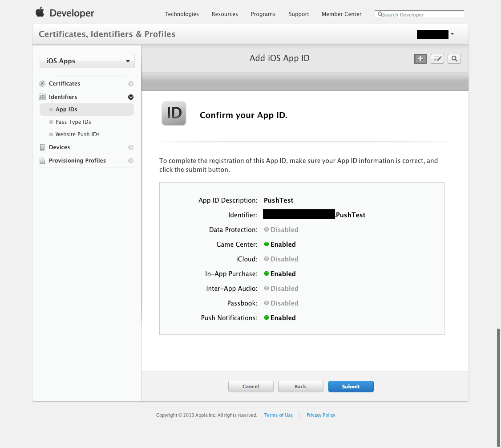
Task: Open Provisioning Profiles in sidebar
Action: (77, 160)
